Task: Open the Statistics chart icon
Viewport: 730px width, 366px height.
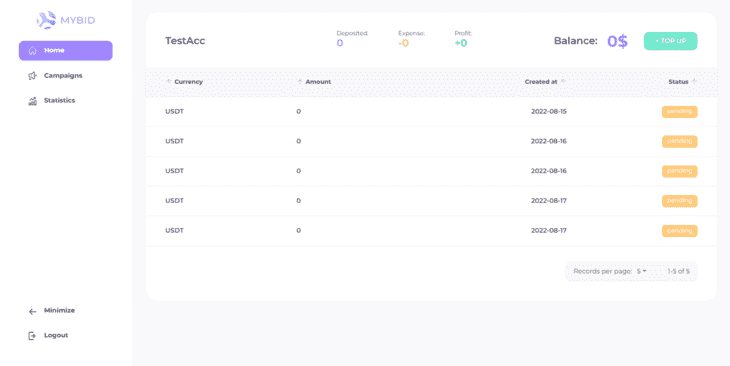Action: coord(32,101)
